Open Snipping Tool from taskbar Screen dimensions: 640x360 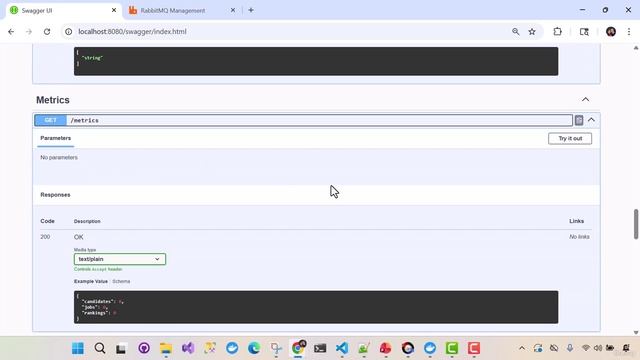[276, 348]
